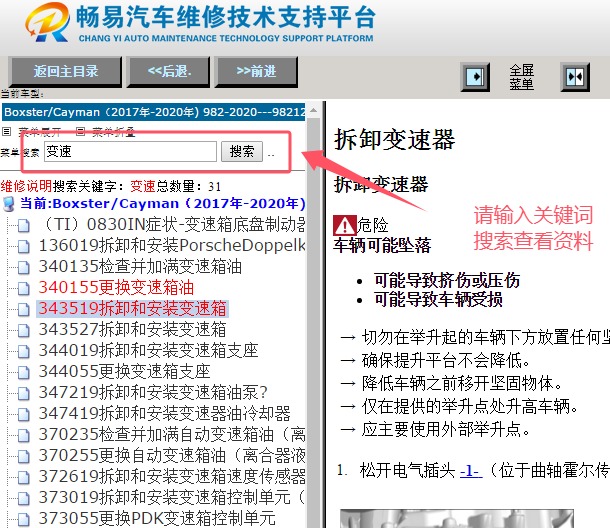Click document icon beside 343519 entry
The width and height of the screenshot is (610, 528).
pyautogui.click(x=24, y=310)
